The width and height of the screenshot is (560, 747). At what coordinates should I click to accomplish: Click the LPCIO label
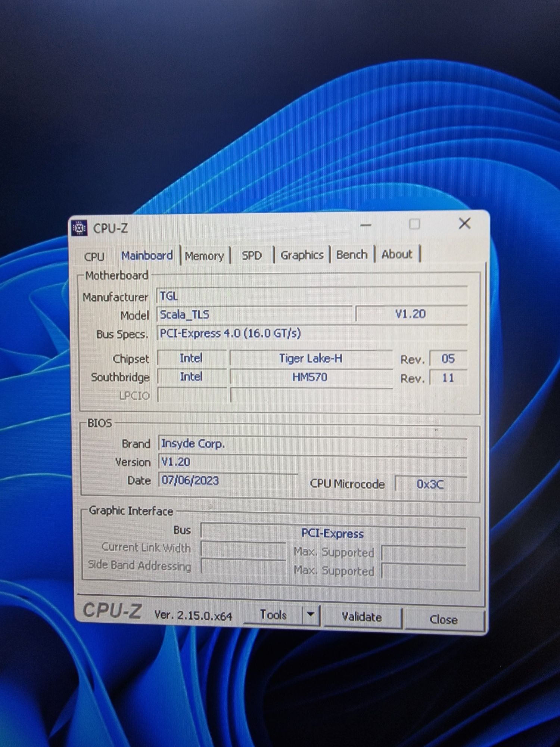click(134, 396)
